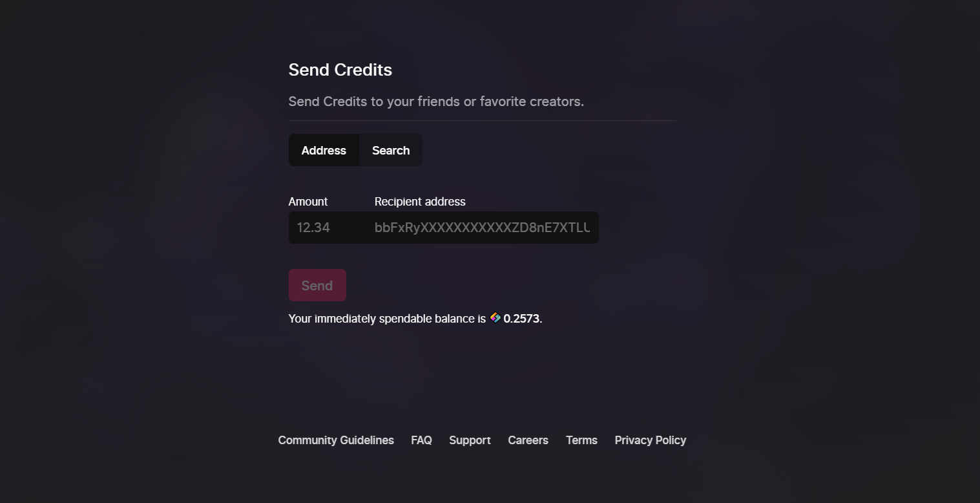Switch to the Search tab
Screen dimensions: 980x503
point(391,150)
